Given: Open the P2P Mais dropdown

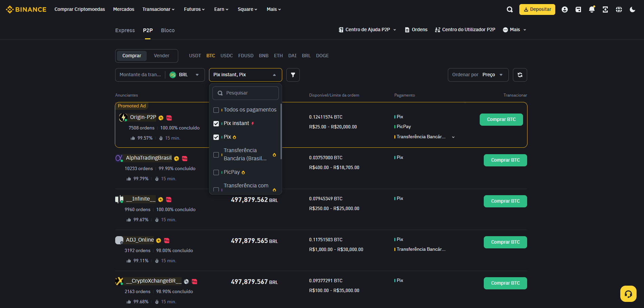Looking at the screenshot, I should point(515,30).
